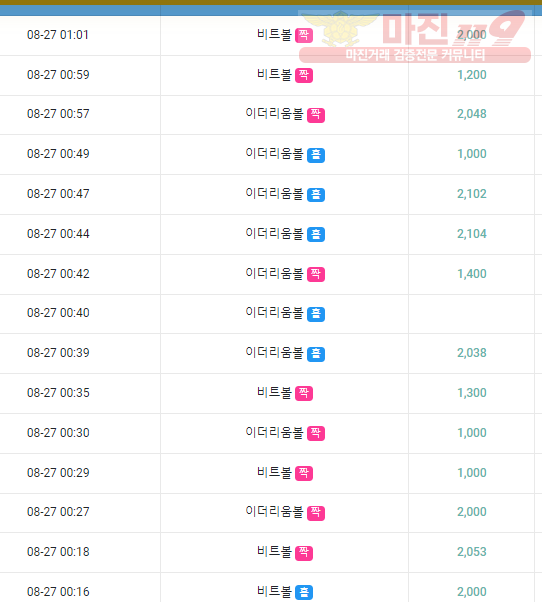
Task: Click the pink 짝 badge in 00:35 row
Action: [304, 394]
